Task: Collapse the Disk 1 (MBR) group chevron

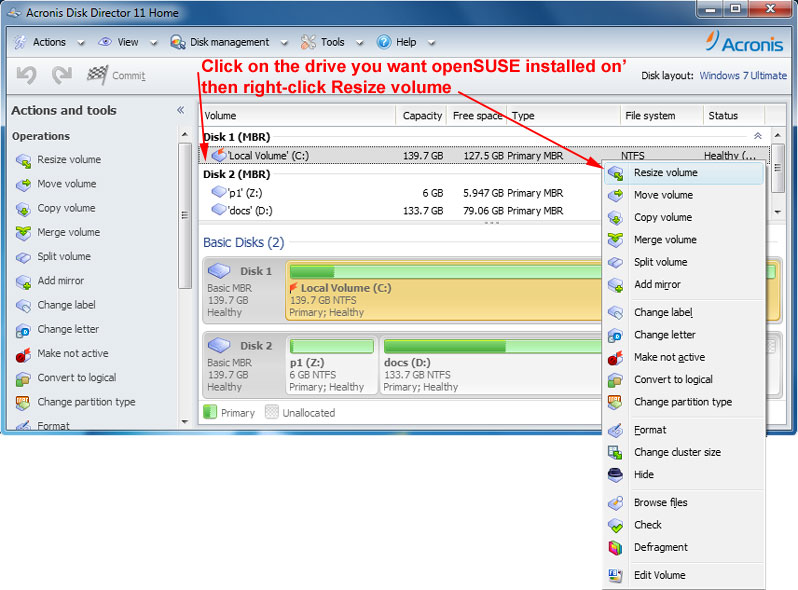Action: 758,136
